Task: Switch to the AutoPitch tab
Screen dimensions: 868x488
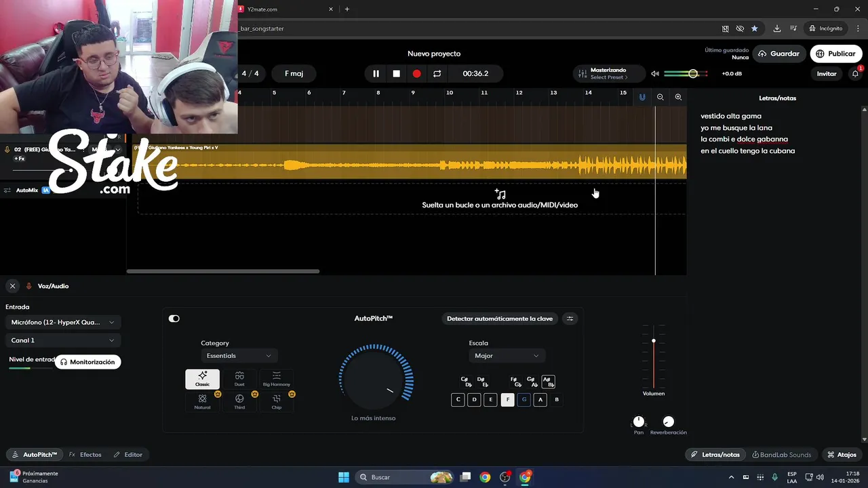Action: [34, 455]
